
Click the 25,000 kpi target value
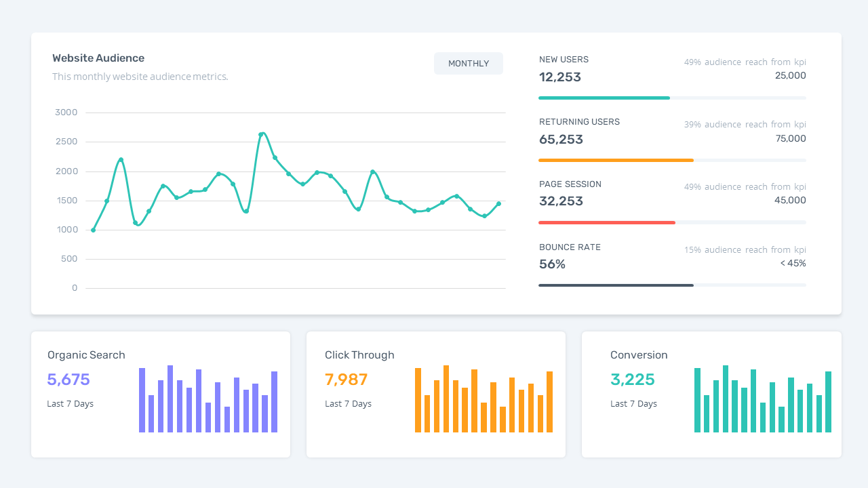click(791, 75)
